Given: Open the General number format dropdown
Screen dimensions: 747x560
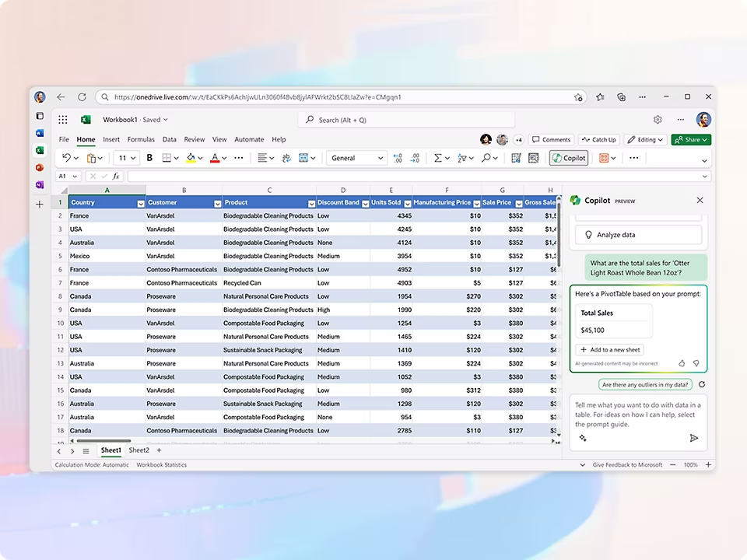Looking at the screenshot, I should click(356, 158).
